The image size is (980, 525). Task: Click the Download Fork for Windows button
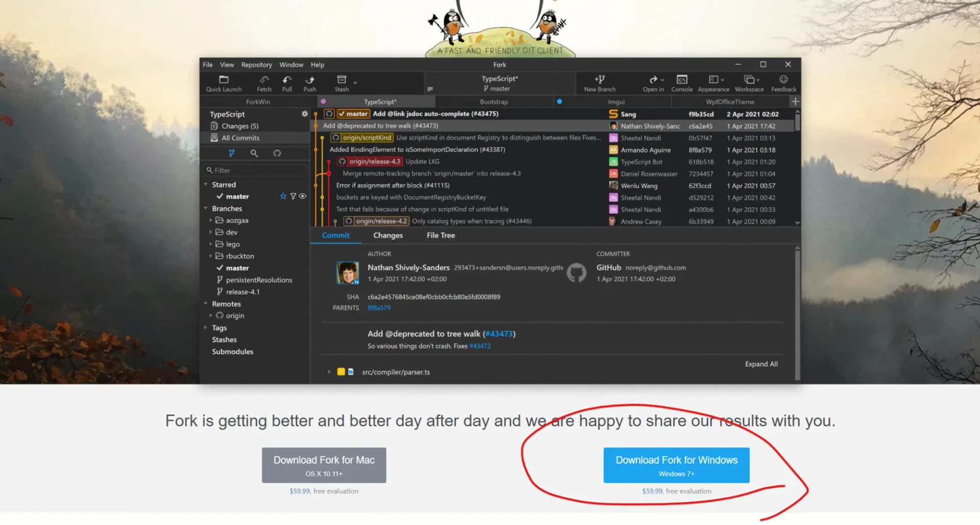676,465
